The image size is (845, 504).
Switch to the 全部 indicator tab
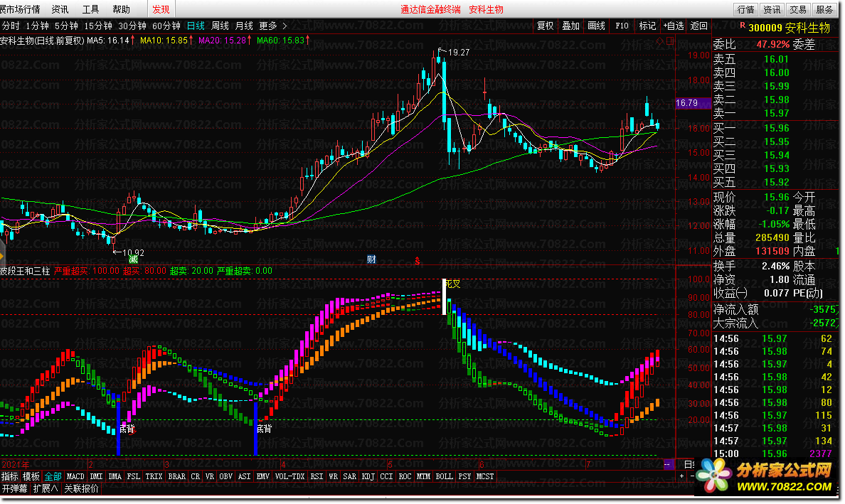tap(53, 476)
